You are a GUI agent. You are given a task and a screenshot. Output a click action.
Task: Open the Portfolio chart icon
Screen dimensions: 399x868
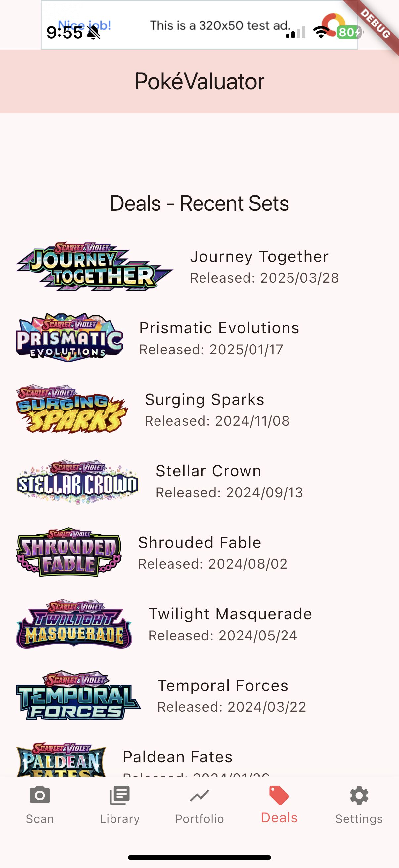[x=199, y=796]
